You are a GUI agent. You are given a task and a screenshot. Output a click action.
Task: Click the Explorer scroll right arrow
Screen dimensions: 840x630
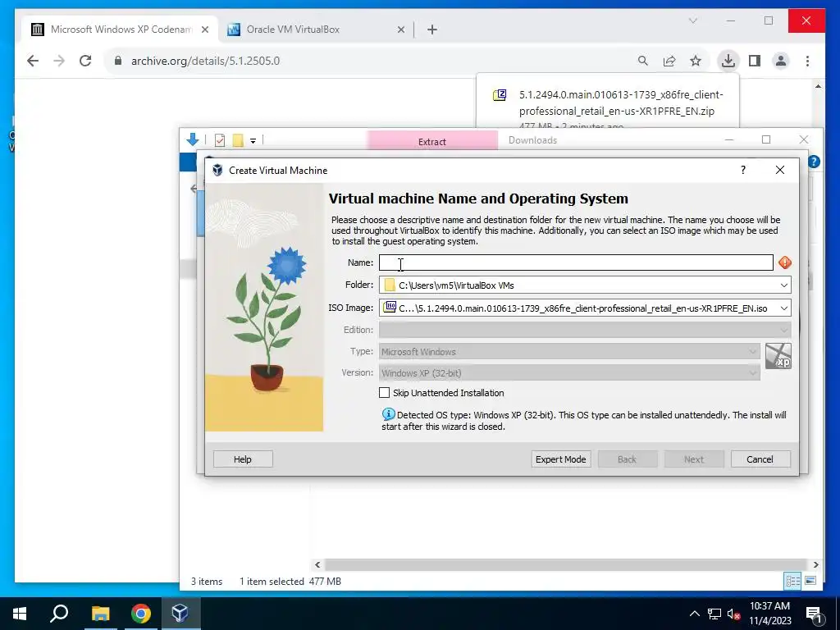[x=815, y=564]
